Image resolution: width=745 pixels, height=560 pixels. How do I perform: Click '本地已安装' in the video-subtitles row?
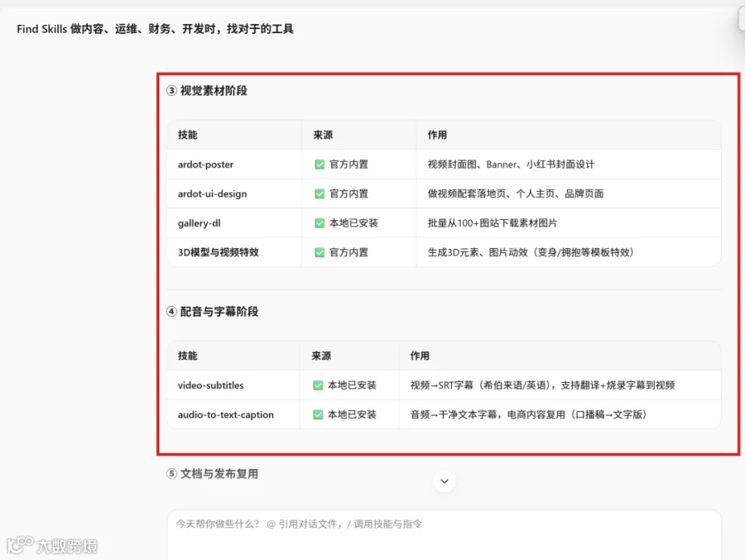click(352, 385)
